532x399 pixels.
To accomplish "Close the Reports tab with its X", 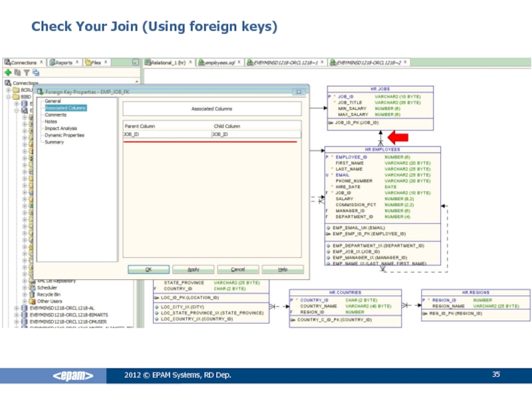I will [77, 62].
